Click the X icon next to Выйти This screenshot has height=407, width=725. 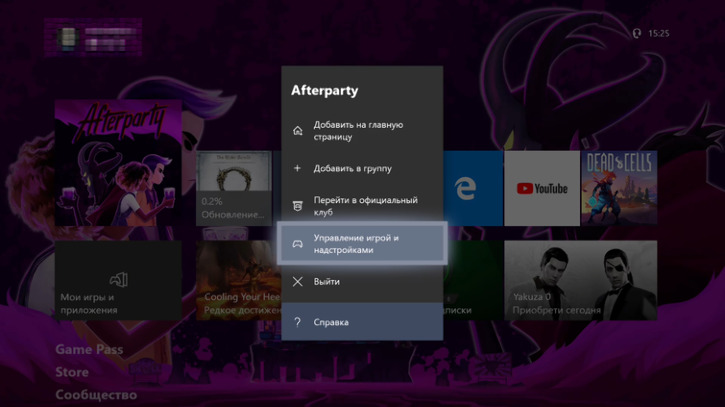click(x=297, y=282)
